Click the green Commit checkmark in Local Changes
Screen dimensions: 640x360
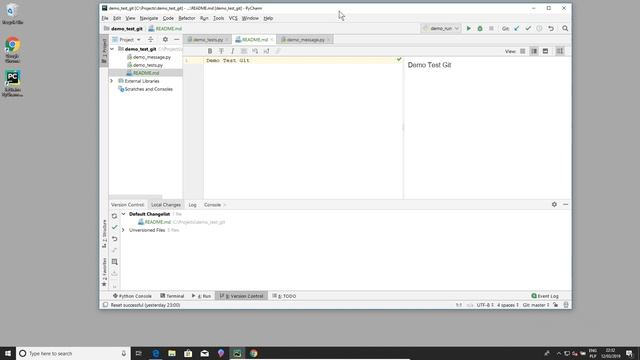115,227
